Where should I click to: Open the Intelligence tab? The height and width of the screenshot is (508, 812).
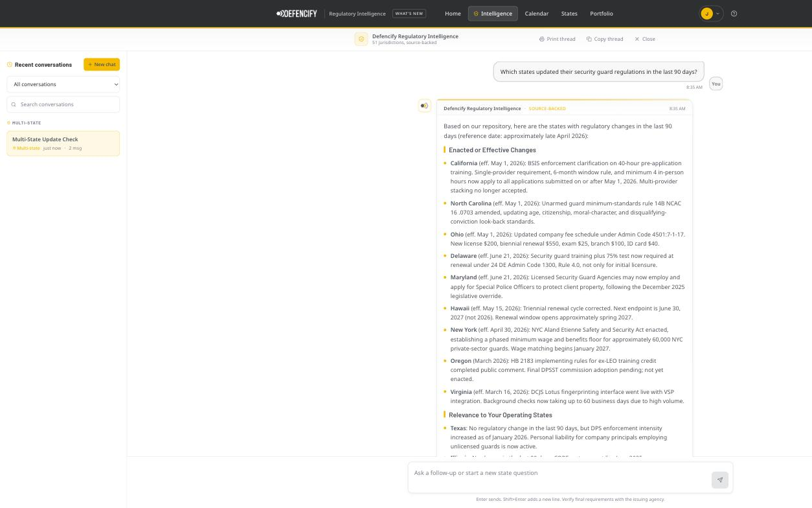(x=493, y=13)
